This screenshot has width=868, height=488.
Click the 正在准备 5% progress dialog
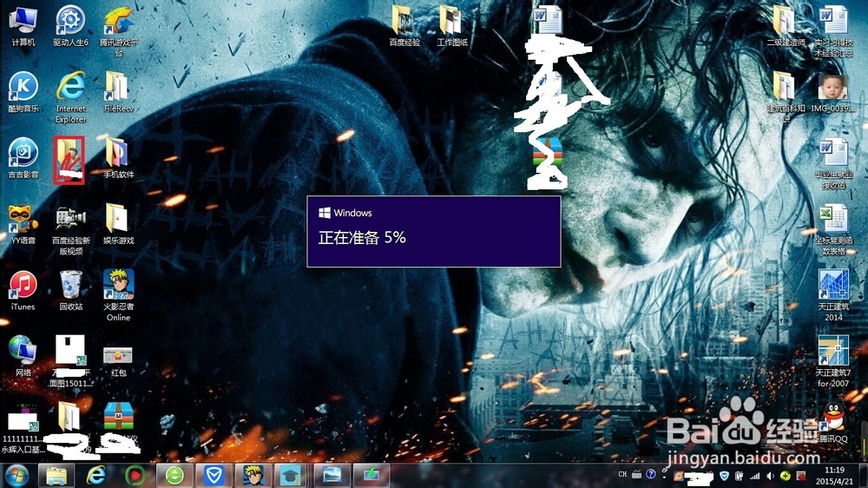click(x=434, y=232)
